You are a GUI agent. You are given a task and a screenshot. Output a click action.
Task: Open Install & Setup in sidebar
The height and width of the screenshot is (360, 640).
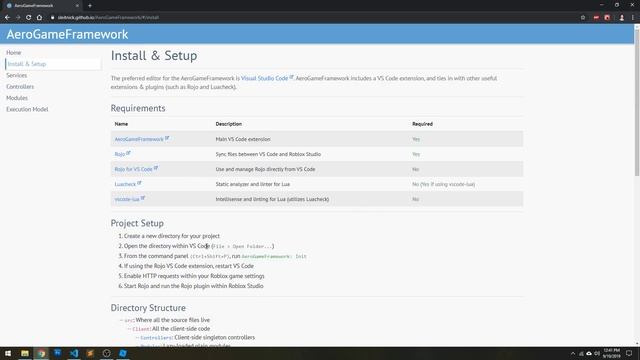tap(27, 64)
